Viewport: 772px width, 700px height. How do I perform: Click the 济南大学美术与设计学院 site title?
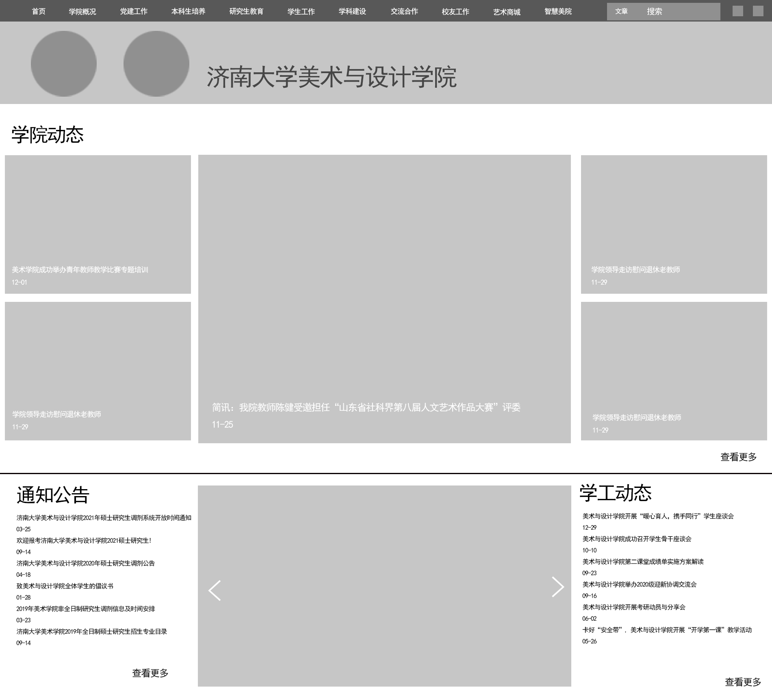click(x=332, y=77)
